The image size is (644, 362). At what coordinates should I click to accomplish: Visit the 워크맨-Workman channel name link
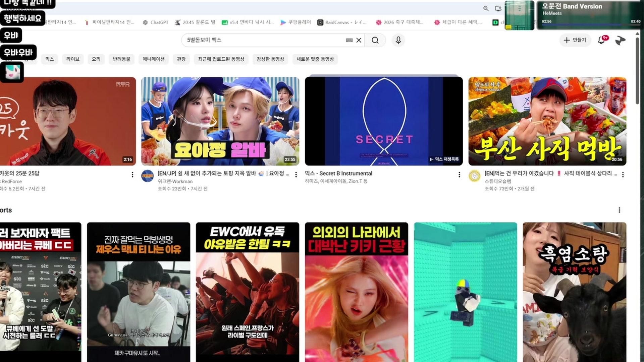[175, 181]
